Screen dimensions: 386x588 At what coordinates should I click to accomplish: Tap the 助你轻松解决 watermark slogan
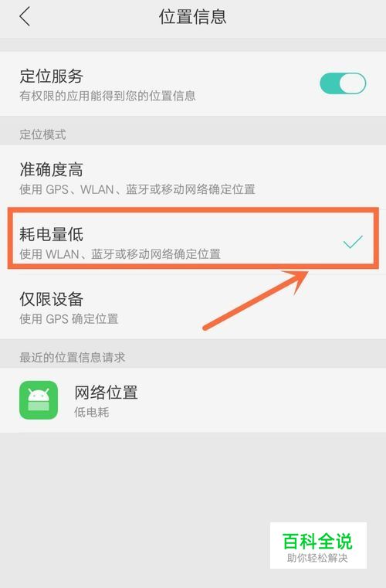point(317,558)
